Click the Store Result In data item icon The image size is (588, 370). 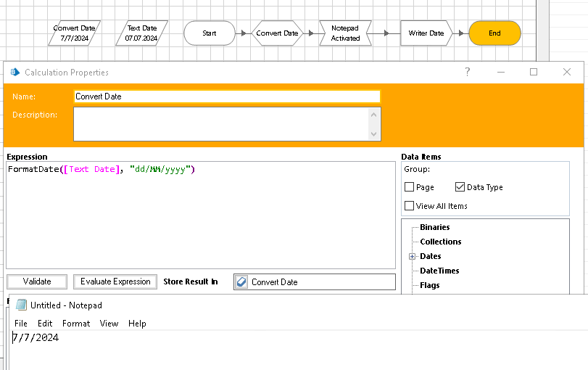coord(242,282)
